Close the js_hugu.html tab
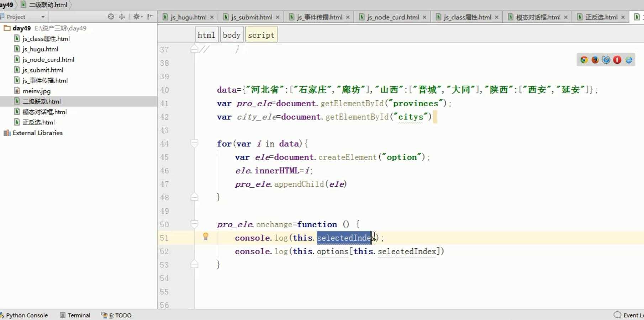 pos(212,17)
